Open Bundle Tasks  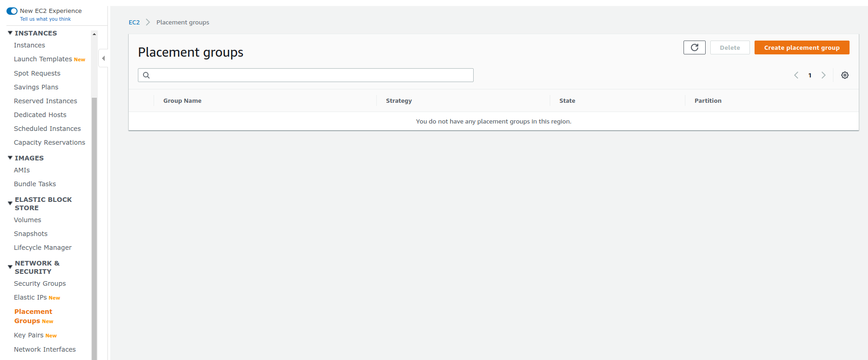pos(35,184)
